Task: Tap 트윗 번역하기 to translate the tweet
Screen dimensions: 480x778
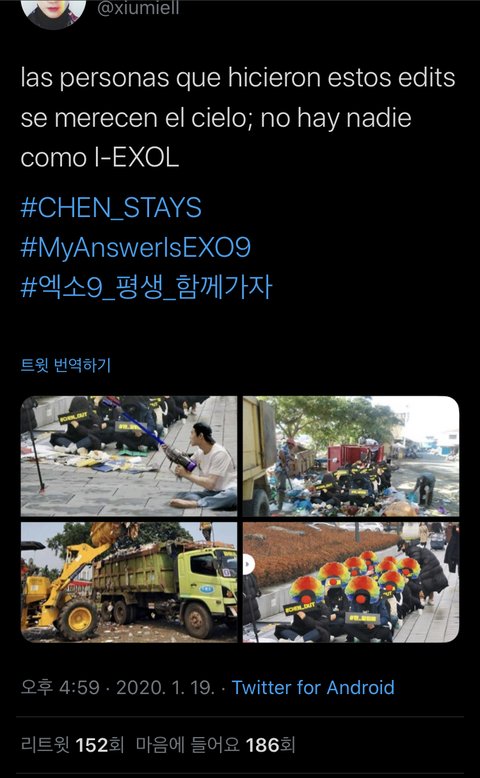Action: [66, 365]
